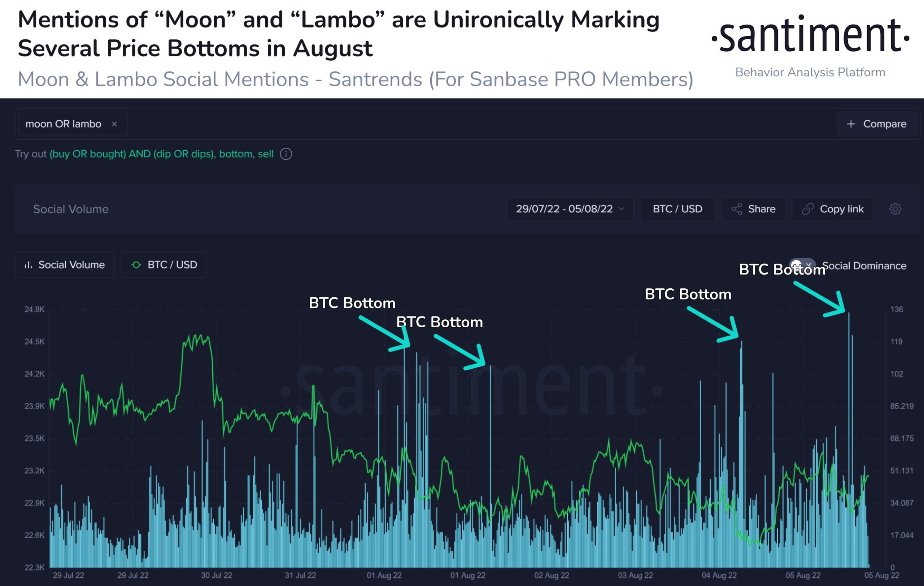Expand the 29/07/22 - 05/08/22 date range dropdown

pos(564,209)
